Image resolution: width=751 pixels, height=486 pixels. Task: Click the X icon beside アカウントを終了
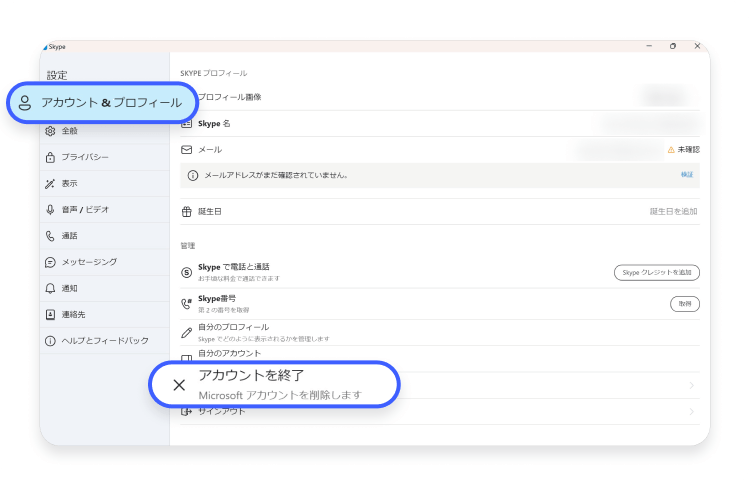tap(179, 385)
